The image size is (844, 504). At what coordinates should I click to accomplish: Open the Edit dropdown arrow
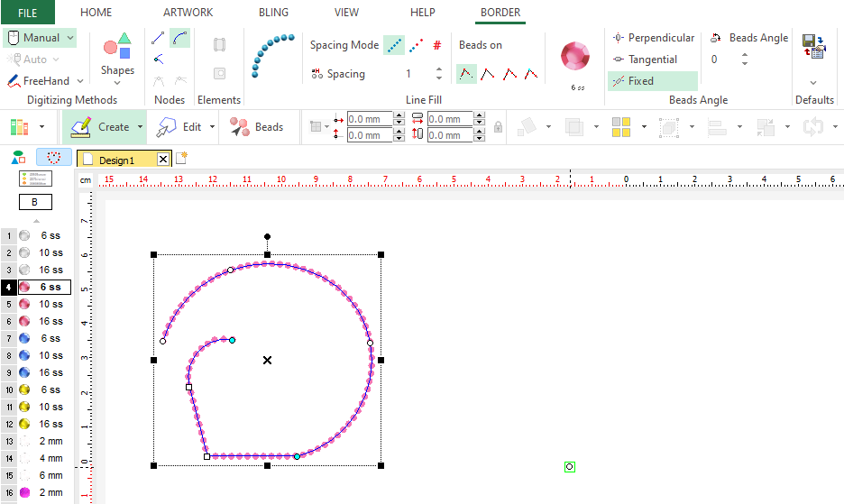pos(212,127)
